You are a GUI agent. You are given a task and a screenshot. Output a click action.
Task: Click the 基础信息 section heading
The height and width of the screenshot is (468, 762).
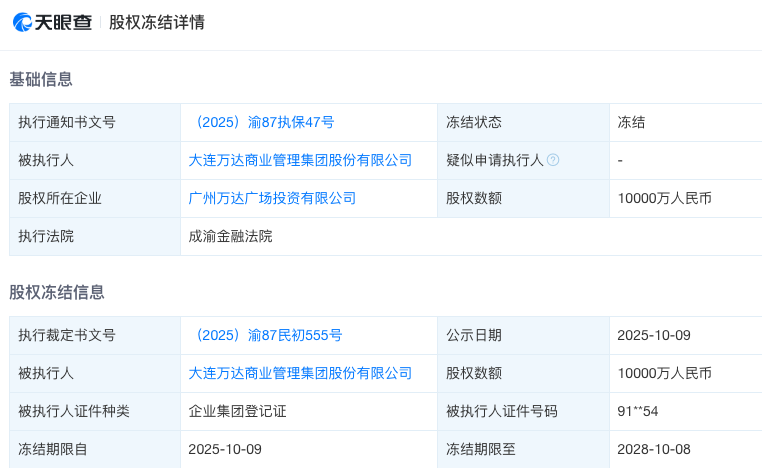pyautogui.click(x=41, y=79)
